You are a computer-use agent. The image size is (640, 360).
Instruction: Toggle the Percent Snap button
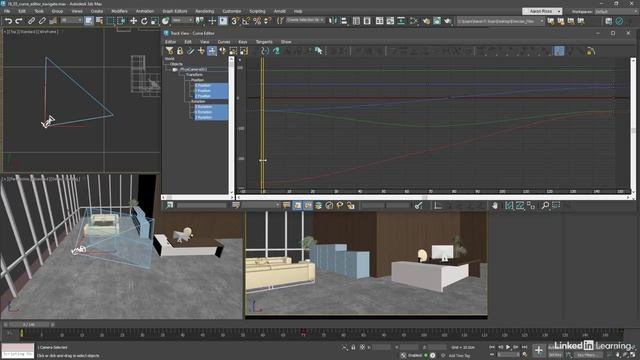tap(257, 21)
